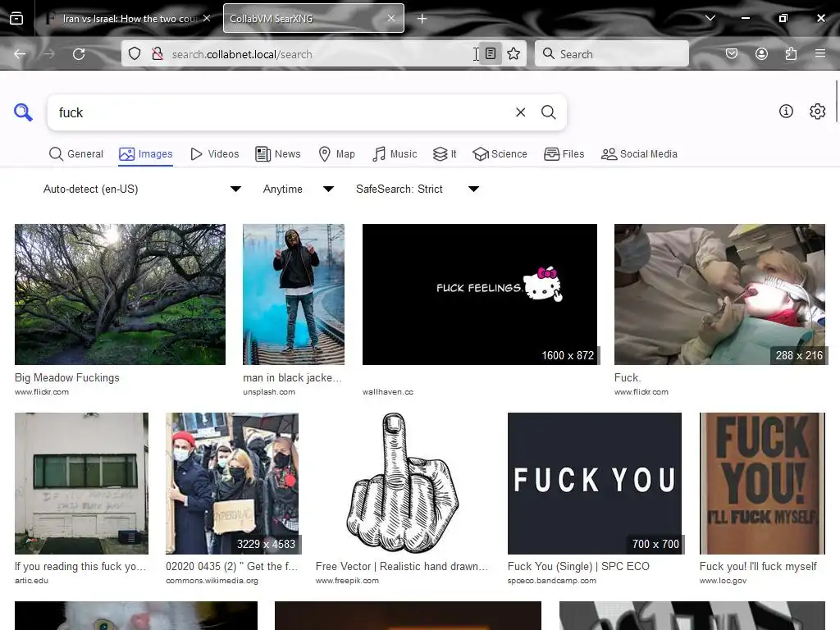The image size is (840, 630).
Task: Open the Firefox hamburger menu
Action: (820, 53)
